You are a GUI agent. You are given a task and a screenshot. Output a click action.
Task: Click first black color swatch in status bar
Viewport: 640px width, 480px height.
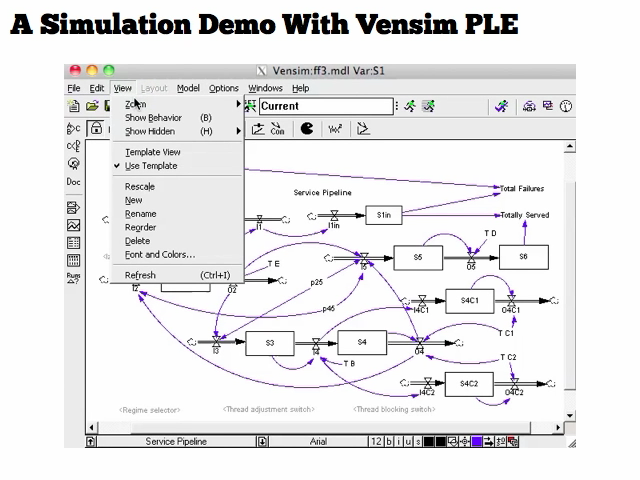pyautogui.click(x=429, y=442)
